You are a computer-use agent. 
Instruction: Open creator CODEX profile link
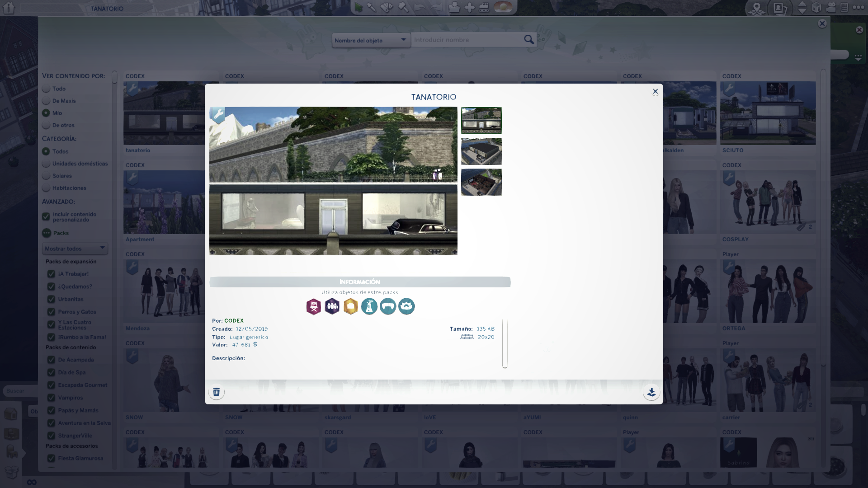click(234, 321)
